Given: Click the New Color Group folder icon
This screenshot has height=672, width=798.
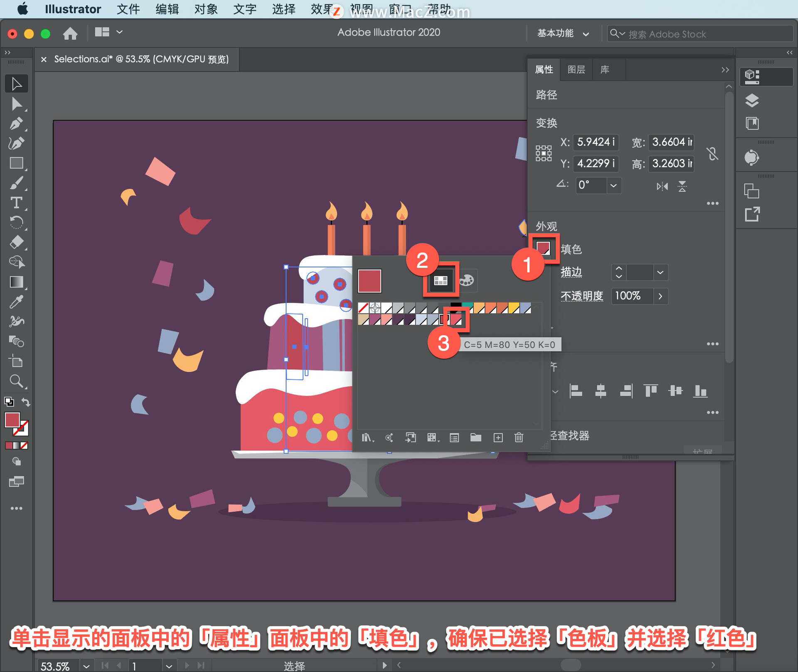Looking at the screenshot, I should tap(476, 437).
